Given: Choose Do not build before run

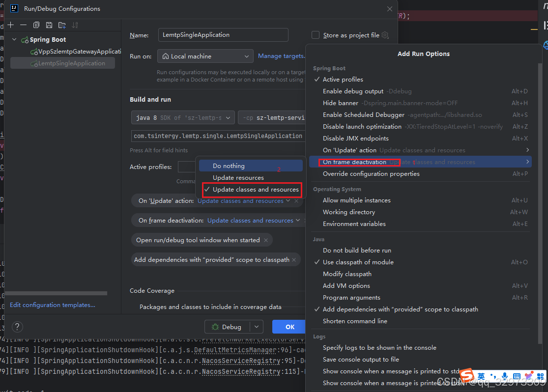Looking at the screenshot, I should pos(420,250).
